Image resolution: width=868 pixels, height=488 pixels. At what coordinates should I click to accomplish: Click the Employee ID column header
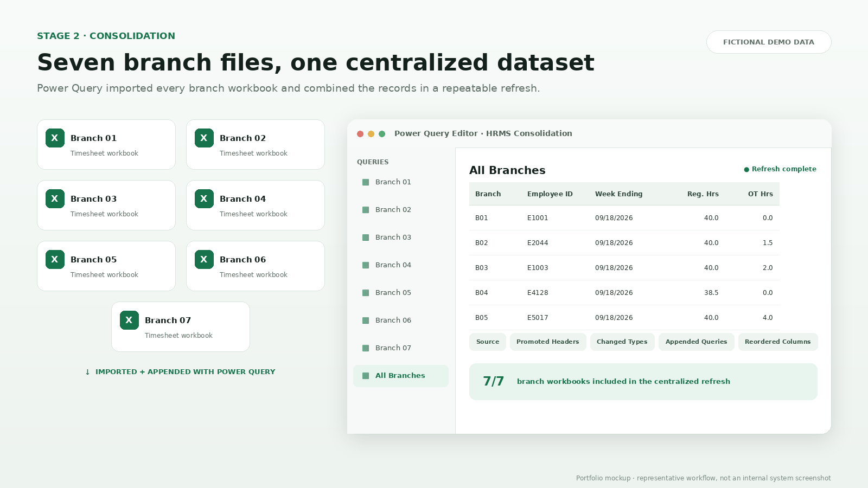pos(550,194)
